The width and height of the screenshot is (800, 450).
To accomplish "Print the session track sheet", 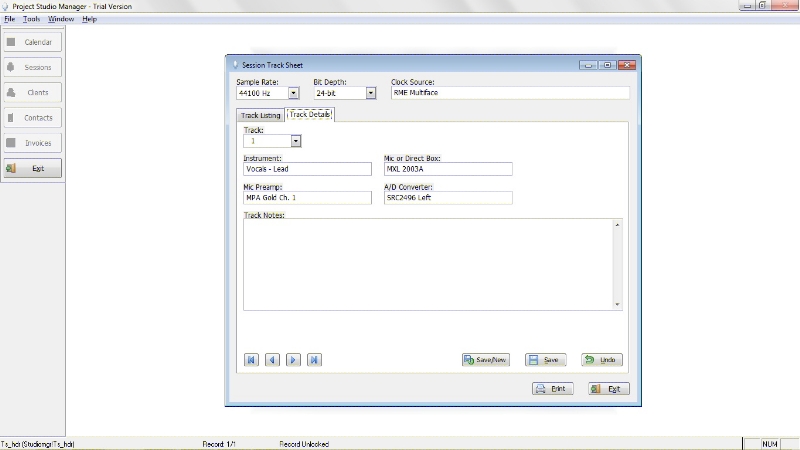I will coord(552,388).
